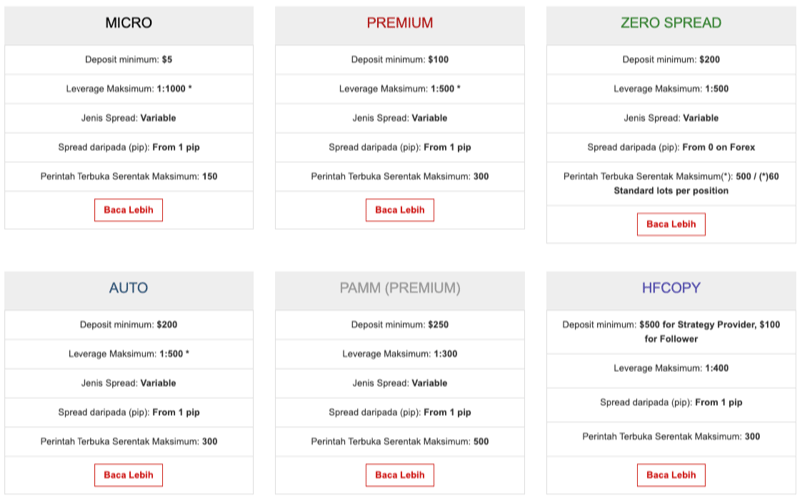800x497 pixels.
Task: Click the red PREMIUM account title
Action: point(399,23)
